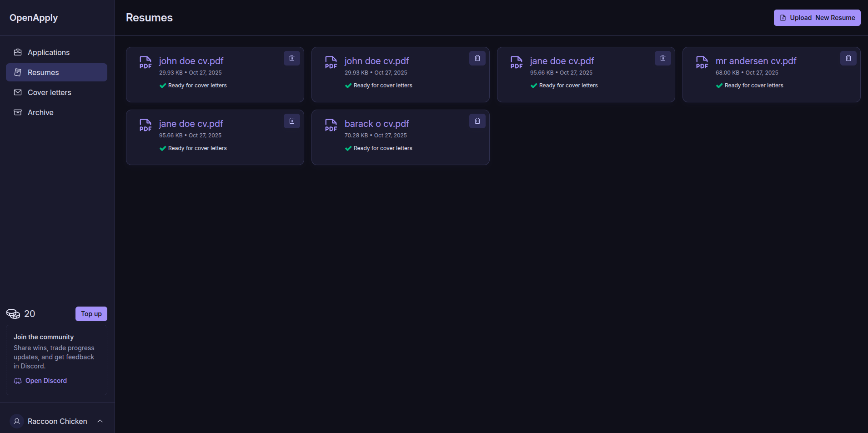Open the Archive section
The width and height of the screenshot is (868, 433).
(x=56, y=112)
